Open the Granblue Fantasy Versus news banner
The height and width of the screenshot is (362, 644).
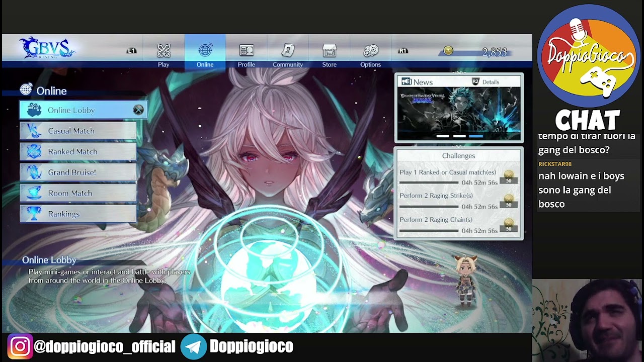point(459,114)
